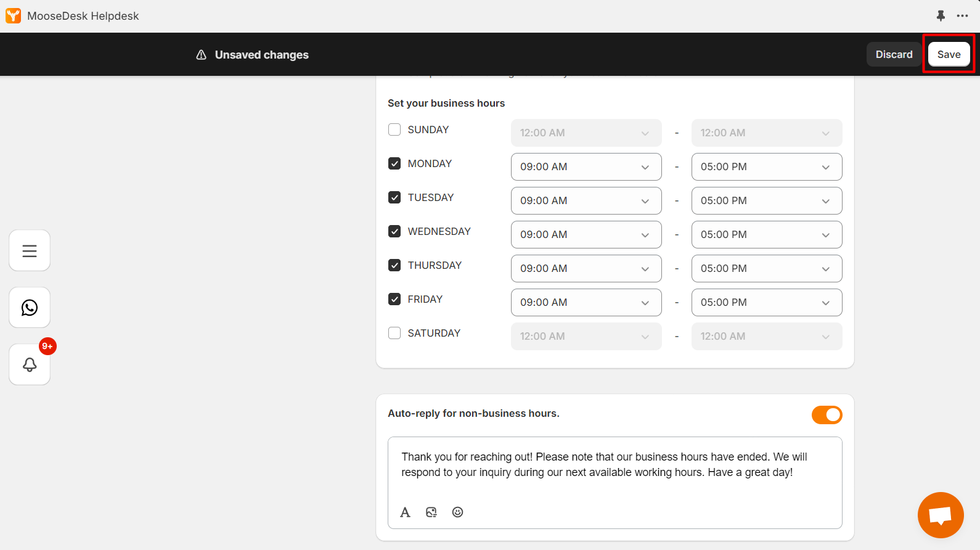Uncheck the TUESDAY checkbox
980x550 pixels.
[x=394, y=197]
